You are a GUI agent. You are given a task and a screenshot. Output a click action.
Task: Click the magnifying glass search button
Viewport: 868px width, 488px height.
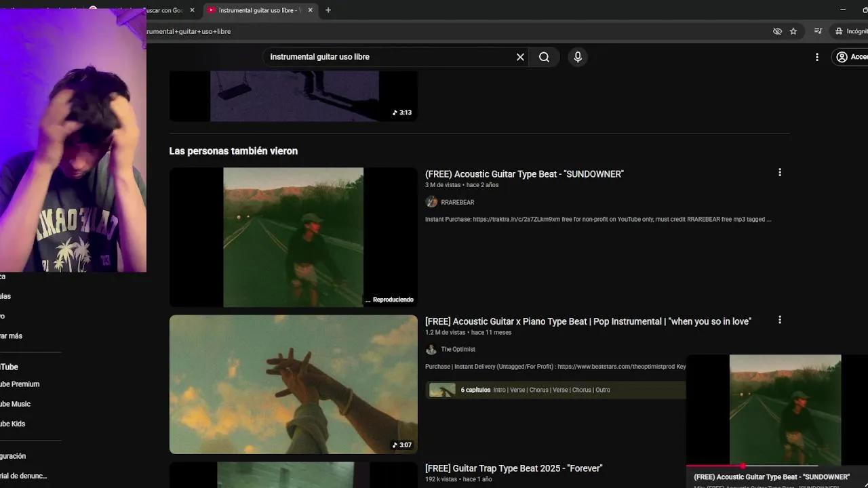(544, 57)
